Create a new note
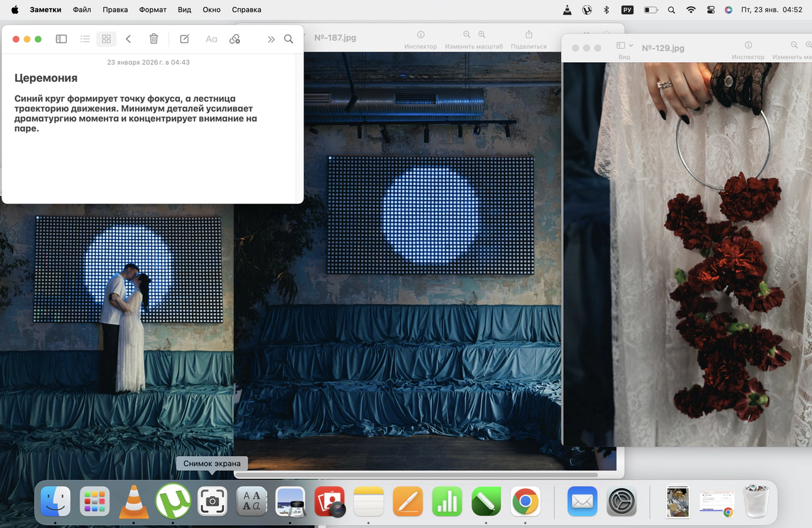This screenshot has height=528, width=812. (x=184, y=39)
